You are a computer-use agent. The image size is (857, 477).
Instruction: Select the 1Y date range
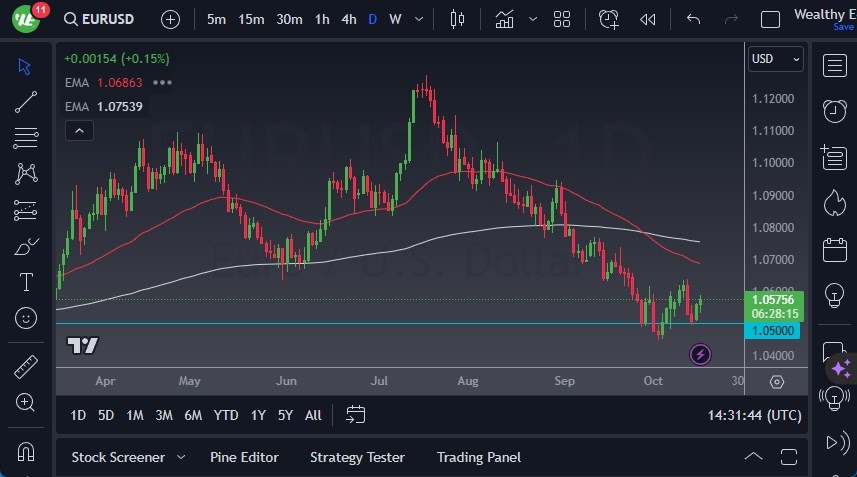pos(258,415)
